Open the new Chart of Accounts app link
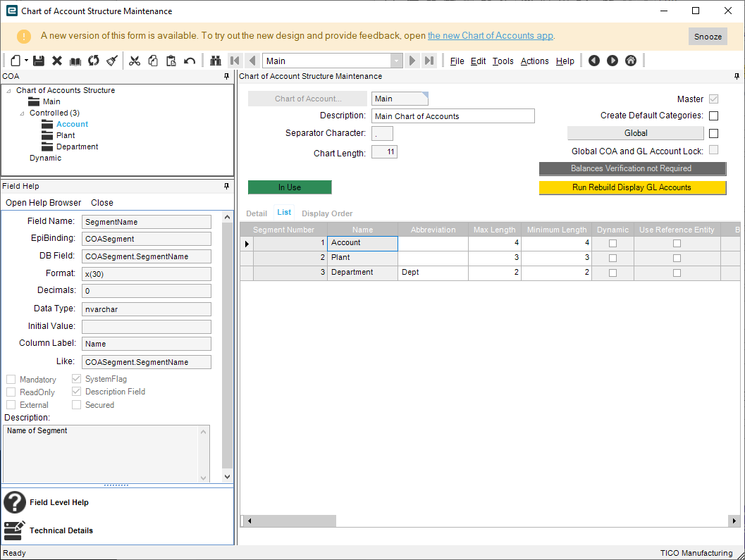Viewport: 745px width, 560px height. point(491,36)
